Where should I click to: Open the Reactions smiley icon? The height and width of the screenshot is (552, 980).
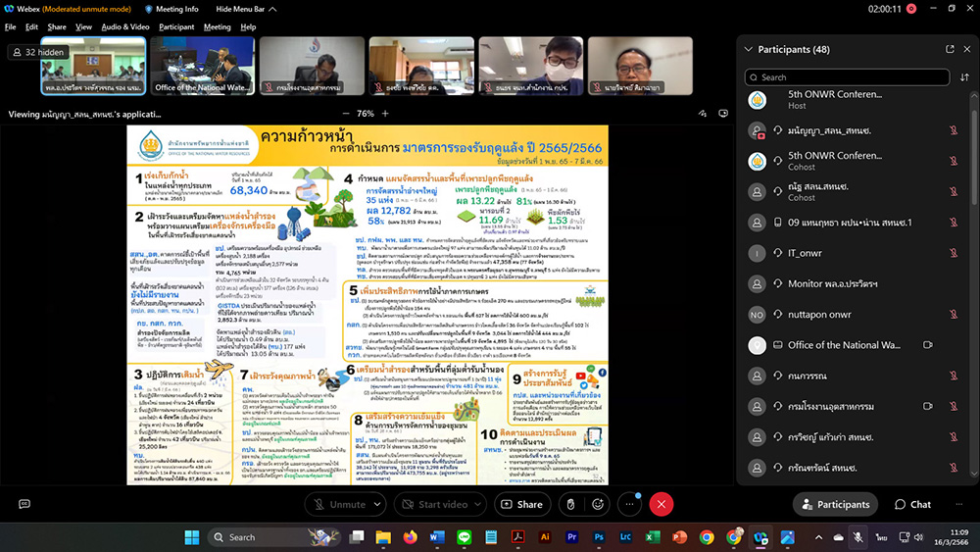[598, 504]
